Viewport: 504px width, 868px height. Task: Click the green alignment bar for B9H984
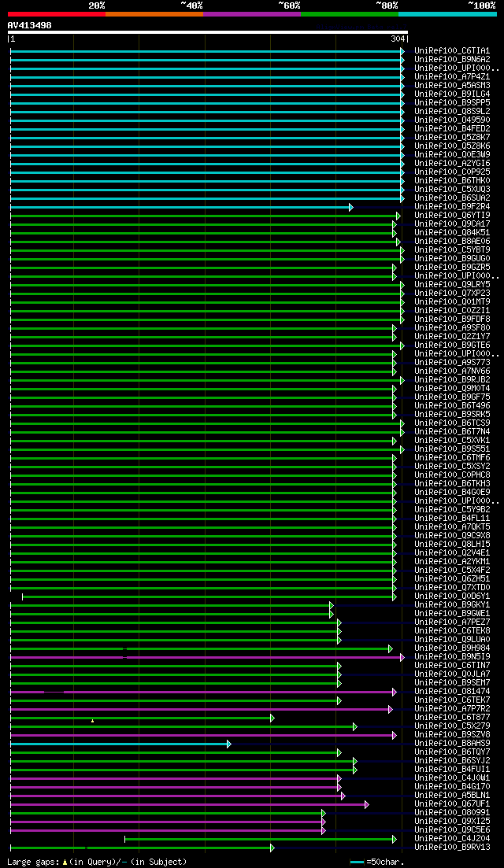pos(202,648)
